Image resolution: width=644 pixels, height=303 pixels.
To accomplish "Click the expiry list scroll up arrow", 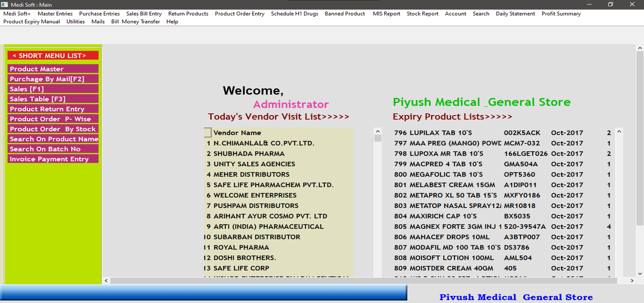I will click(619, 131).
